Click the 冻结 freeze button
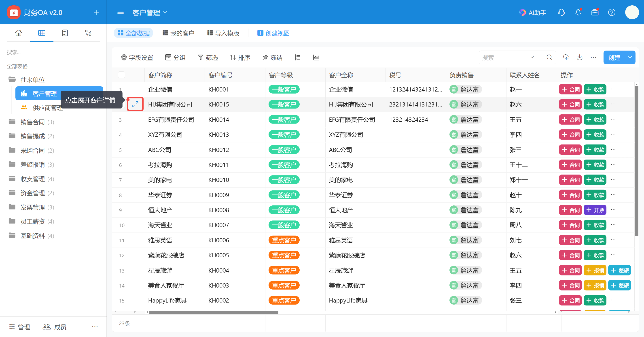 pos(272,58)
